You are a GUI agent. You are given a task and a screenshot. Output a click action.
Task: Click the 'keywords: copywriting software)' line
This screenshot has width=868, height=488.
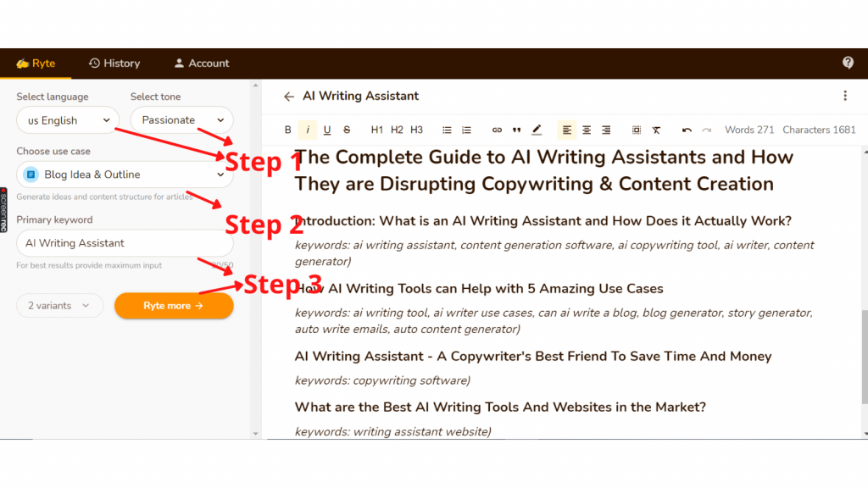[382, 380]
